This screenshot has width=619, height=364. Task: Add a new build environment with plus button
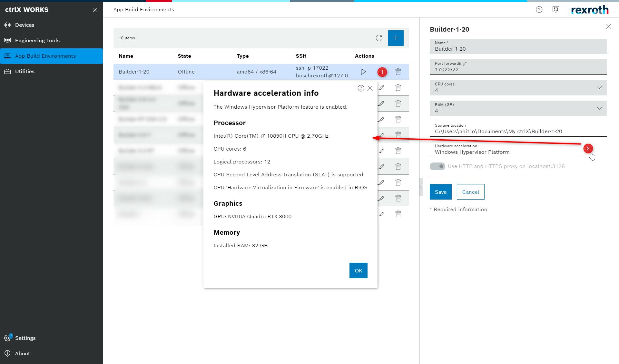coord(396,38)
